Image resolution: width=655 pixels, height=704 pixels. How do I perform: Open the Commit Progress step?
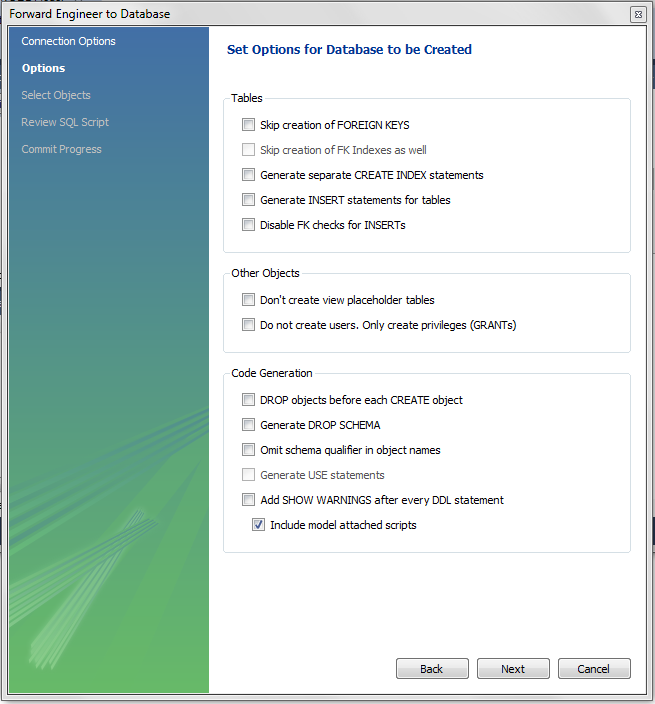click(61, 149)
